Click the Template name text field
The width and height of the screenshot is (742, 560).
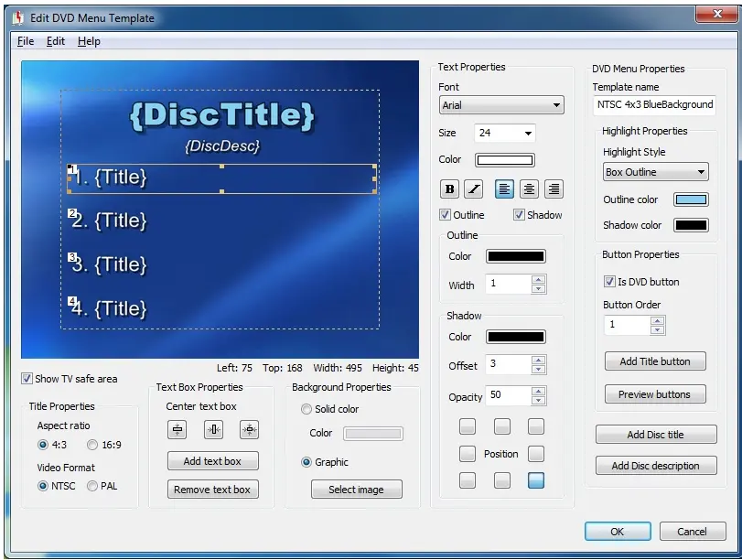pos(654,104)
